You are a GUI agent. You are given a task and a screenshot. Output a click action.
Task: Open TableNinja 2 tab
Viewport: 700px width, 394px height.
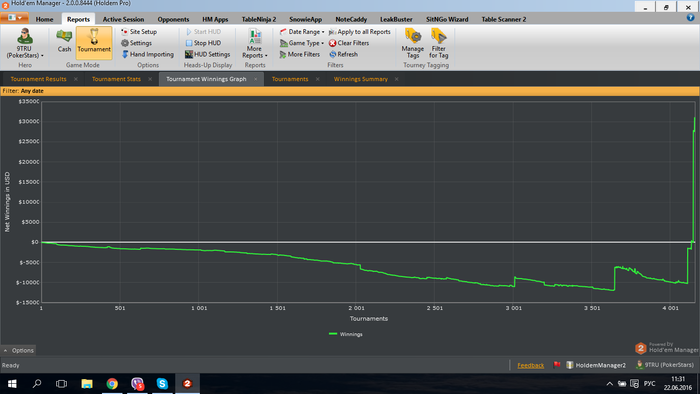[x=259, y=19]
